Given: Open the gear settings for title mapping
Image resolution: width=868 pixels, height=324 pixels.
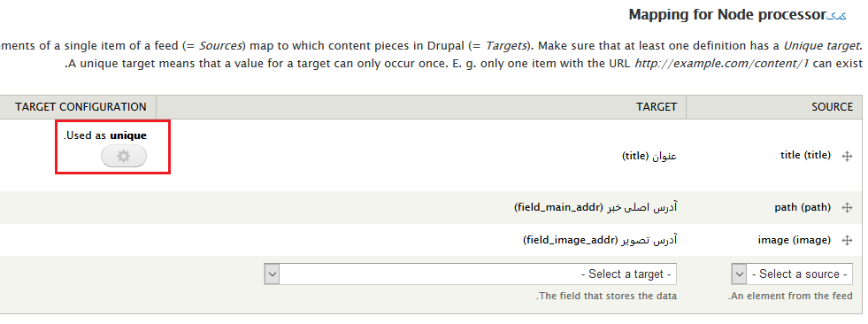Looking at the screenshot, I should point(124,157).
